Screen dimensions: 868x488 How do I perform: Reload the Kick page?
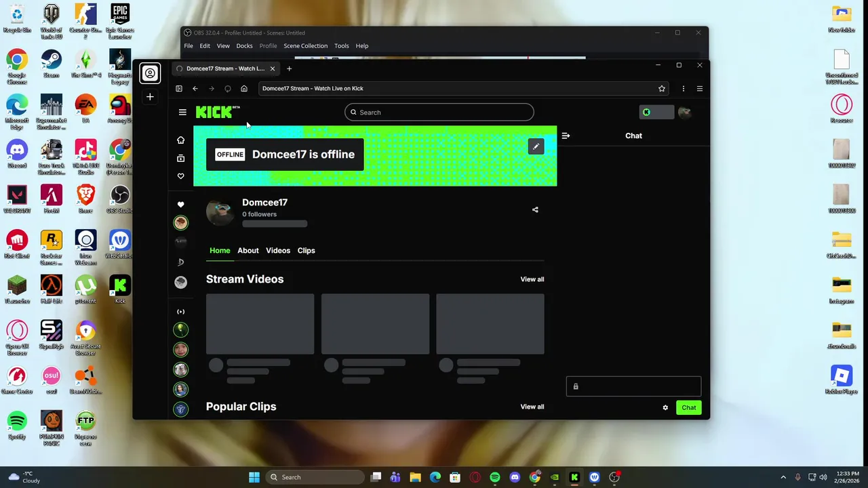(228, 89)
